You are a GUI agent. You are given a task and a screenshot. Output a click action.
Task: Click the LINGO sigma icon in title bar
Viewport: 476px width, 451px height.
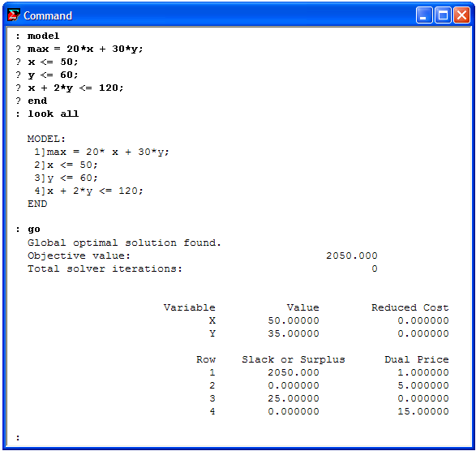14,15
